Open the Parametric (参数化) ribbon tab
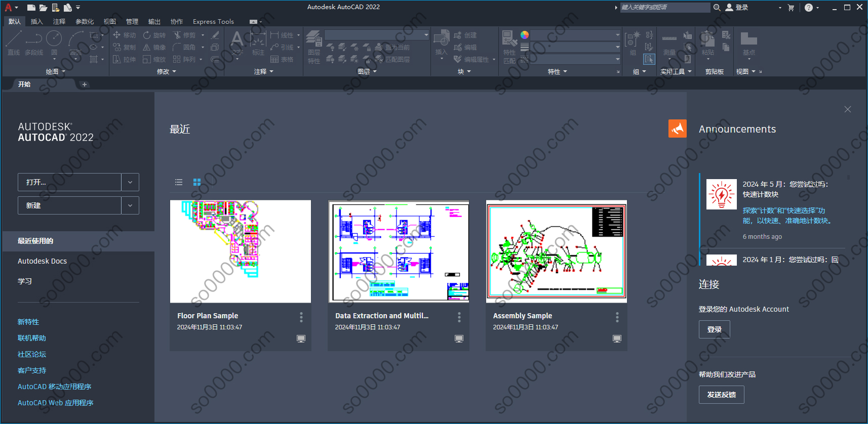Image resolution: width=868 pixels, height=424 pixels. click(x=85, y=21)
